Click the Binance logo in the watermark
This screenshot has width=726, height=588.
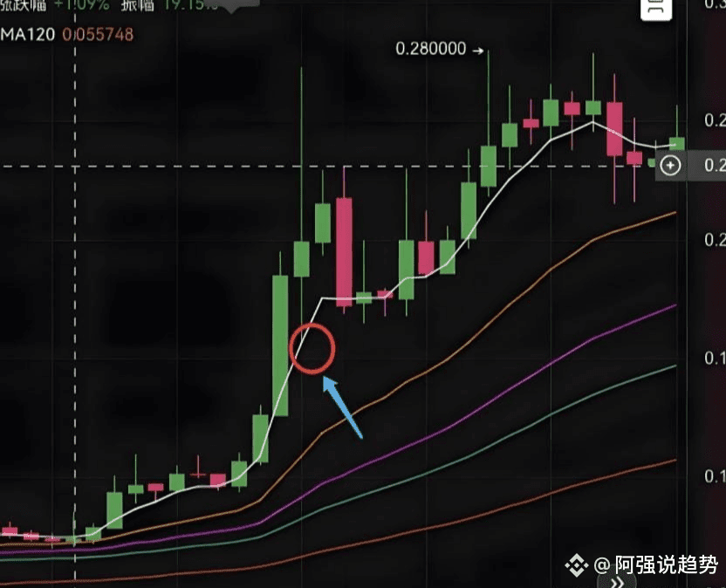[x=577, y=564]
